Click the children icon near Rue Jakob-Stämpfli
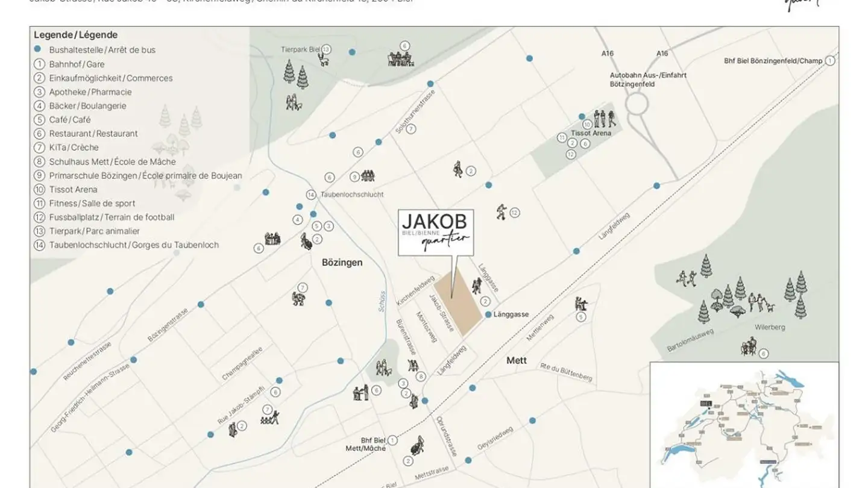The height and width of the screenshot is (488, 868). click(270, 418)
